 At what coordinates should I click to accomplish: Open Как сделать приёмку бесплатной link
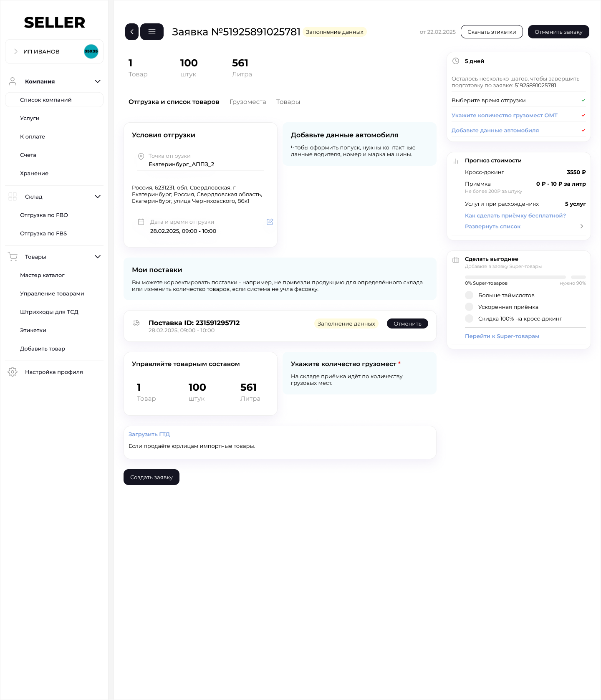click(515, 215)
